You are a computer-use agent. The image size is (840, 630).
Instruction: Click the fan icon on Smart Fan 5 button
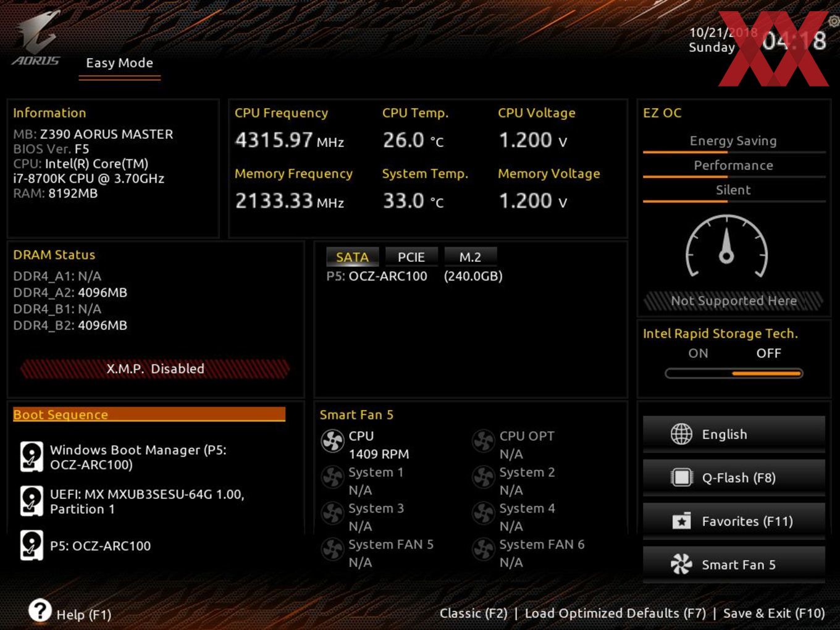681,564
